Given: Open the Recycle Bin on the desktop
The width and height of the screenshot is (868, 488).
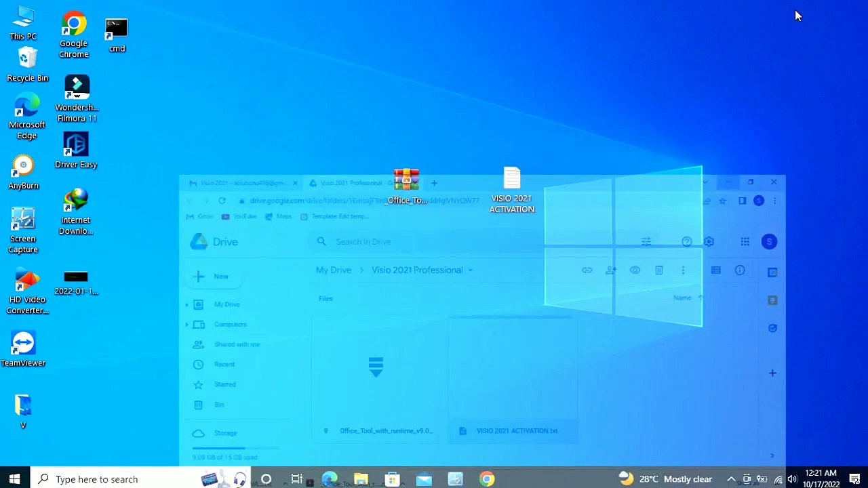Looking at the screenshot, I should [27, 65].
